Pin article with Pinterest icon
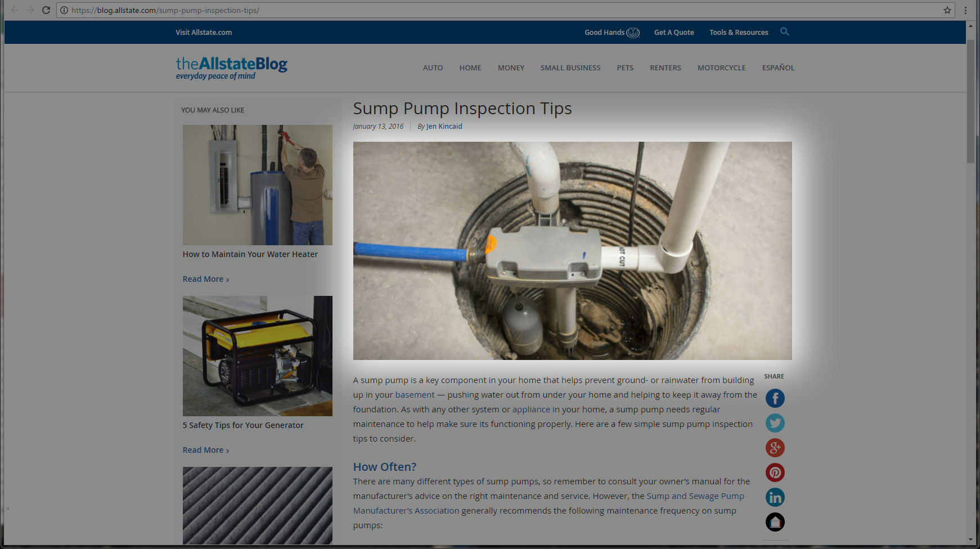This screenshot has height=549, width=980. [775, 472]
